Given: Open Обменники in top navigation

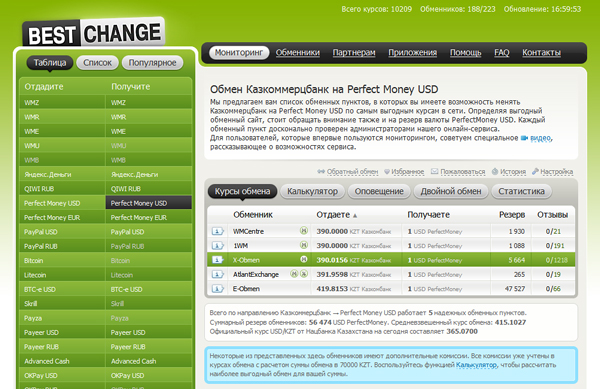Looking at the screenshot, I should click(x=298, y=52).
